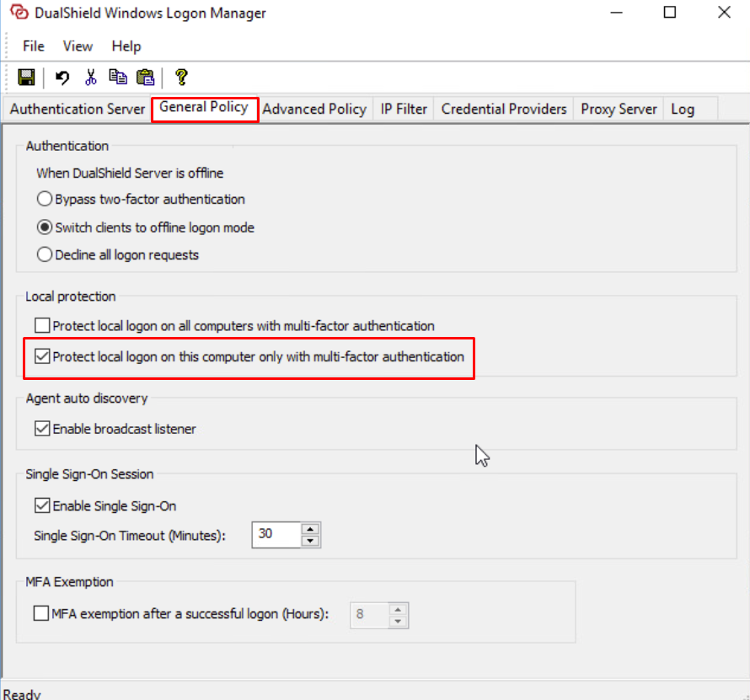Click the 'MFA Exemption' group heading
The width and height of the screenshot is (750, 700).
click(x=69, y=582)
